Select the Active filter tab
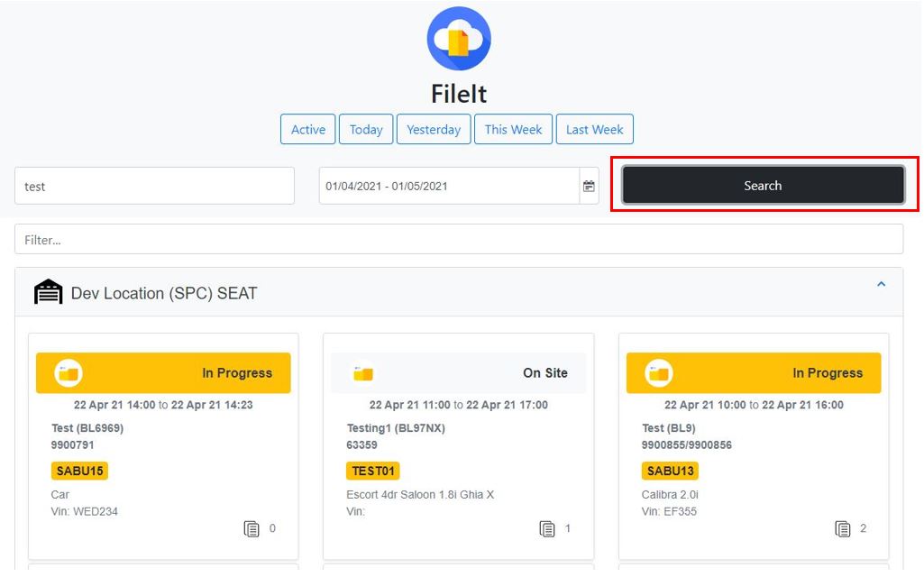924x577 pixels. click(307, 129)
